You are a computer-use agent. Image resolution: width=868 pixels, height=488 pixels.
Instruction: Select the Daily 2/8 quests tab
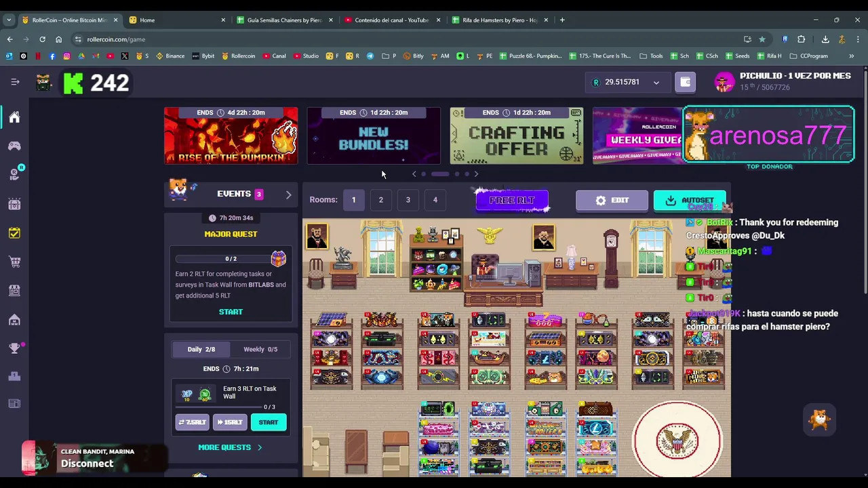click(201, 349)
